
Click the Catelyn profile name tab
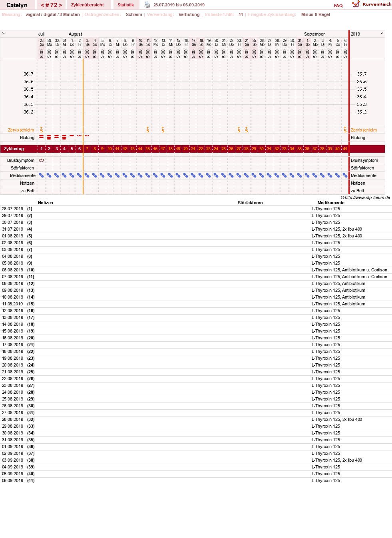coord(17,5)
